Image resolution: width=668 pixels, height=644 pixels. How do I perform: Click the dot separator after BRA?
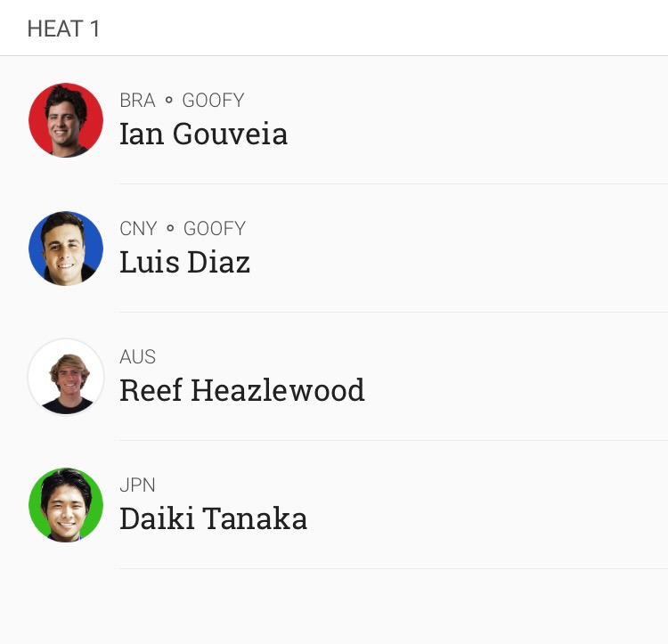click(168, 101)
